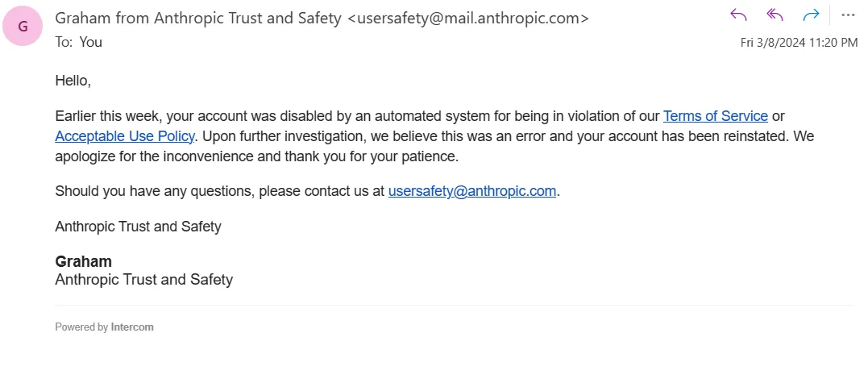Click the usersafety@mail.anthropic.com sender address
Viewport: 868px width, 383px height.
point(467,18)
